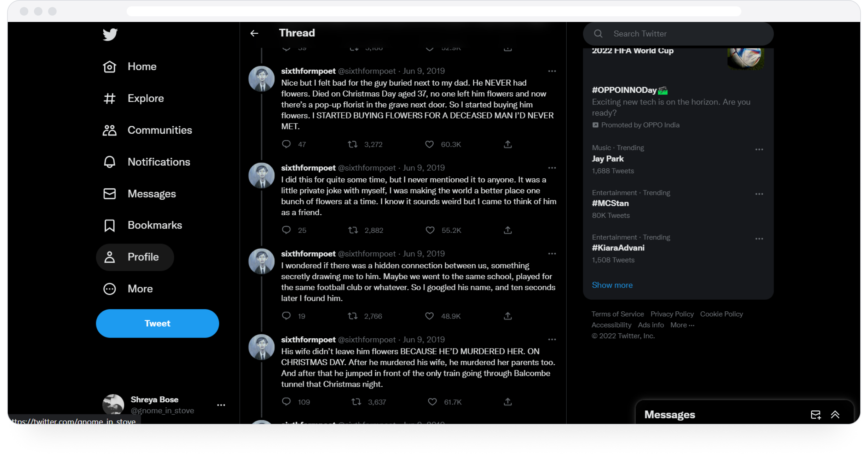Select the #MCStan trending topic
The image size is (868, 460).
[611, 203]
